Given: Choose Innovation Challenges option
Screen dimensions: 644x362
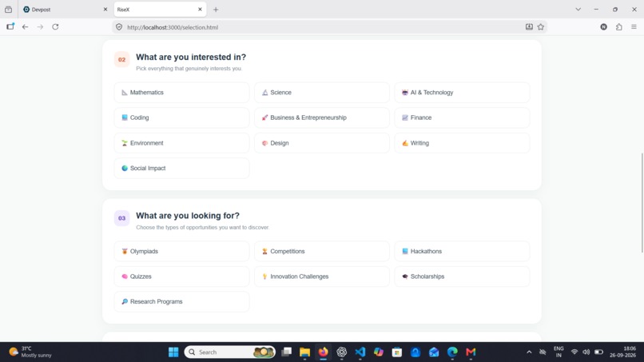Looking at the screenshot, I should tap(321, 276).
